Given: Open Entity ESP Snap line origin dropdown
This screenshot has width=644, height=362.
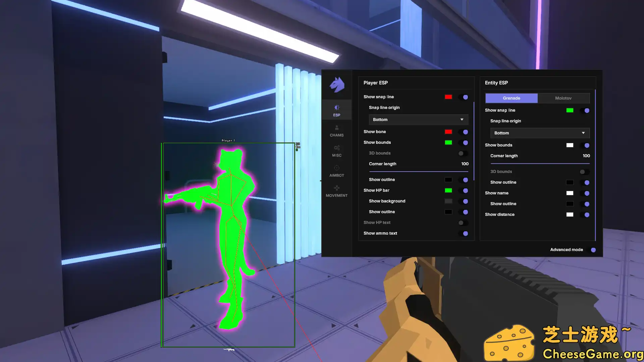Looking at the screenshot, I should point(539,133).
